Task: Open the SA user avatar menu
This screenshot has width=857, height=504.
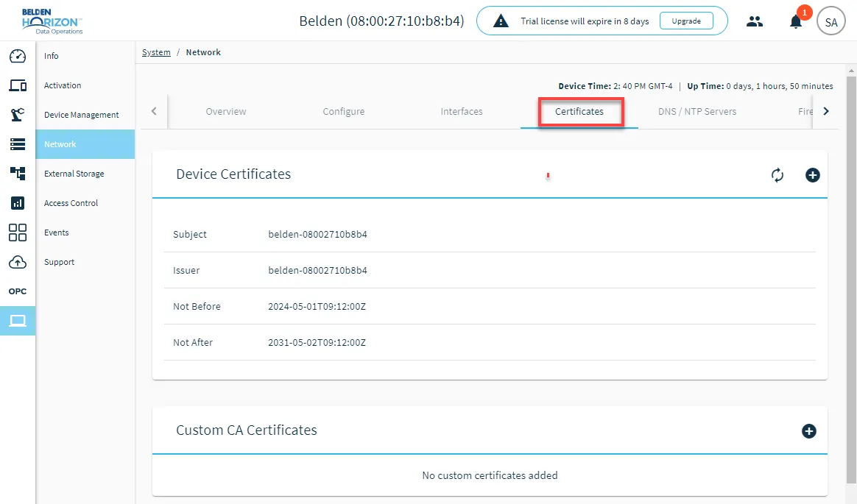Action: tap(830, 22)
